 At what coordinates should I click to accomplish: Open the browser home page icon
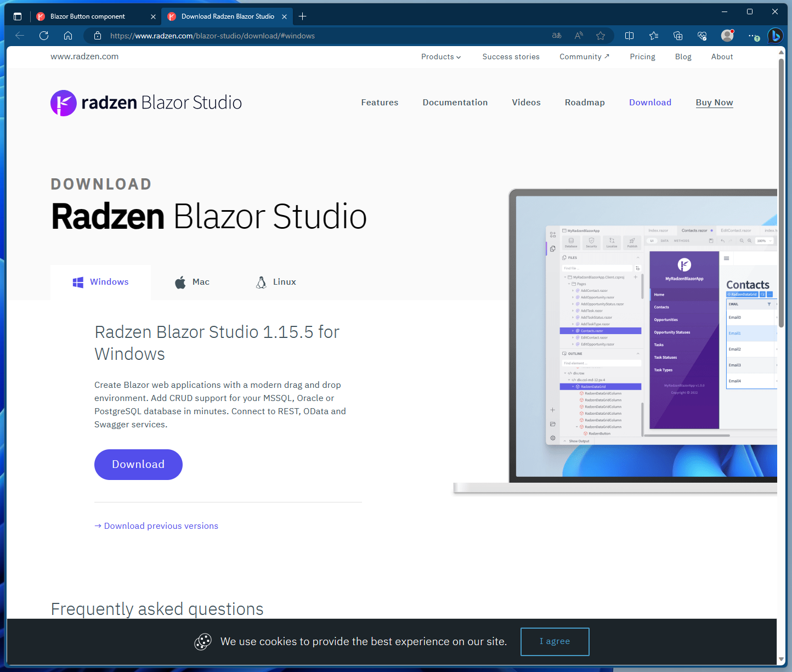[x=67, y=36]
